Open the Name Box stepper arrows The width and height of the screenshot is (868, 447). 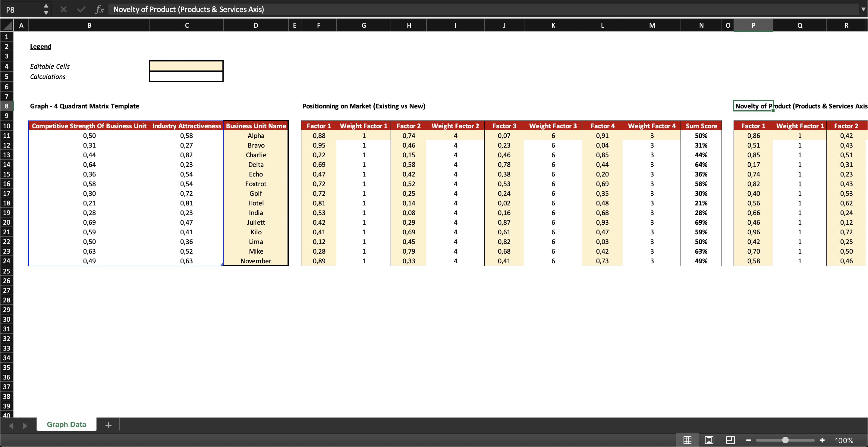coord(46,9)
